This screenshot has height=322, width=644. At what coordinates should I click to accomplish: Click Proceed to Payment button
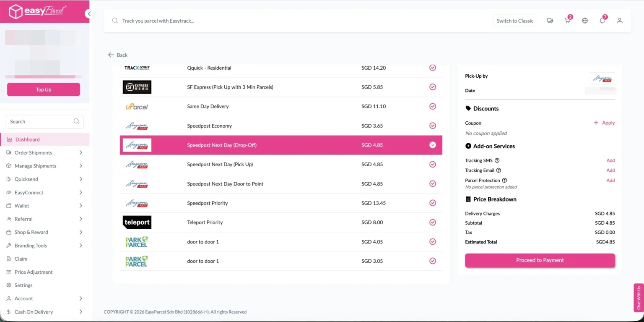[540, 260]
